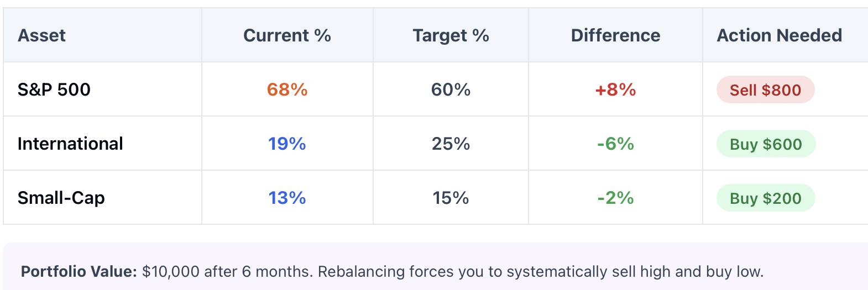Click the Small-Cap asset name
The image size is (868, 290).
click(61, 198)
